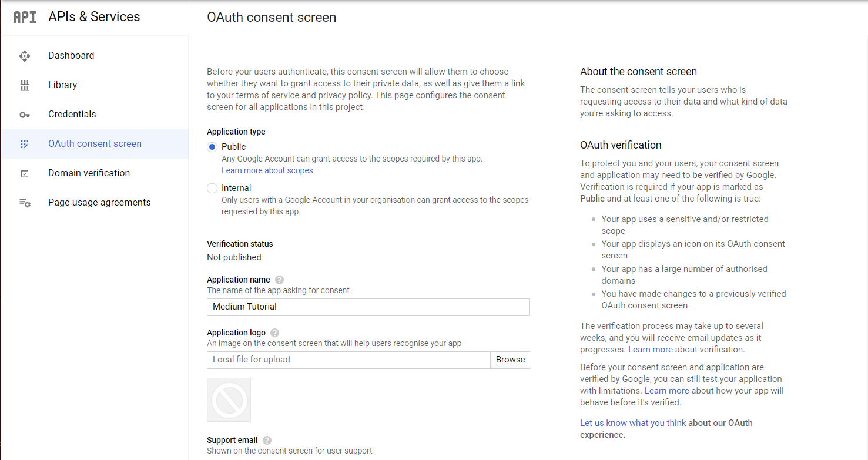This screenshot has width=868, height=460.
Task: Open help icon beside Application logo
Action: 274,333
